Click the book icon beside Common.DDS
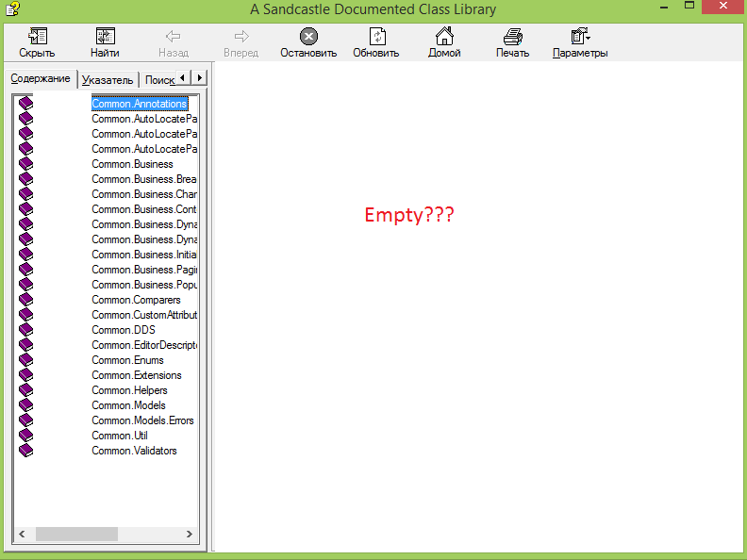The height and width of the screenshot is (560, 747). point(25,330)
